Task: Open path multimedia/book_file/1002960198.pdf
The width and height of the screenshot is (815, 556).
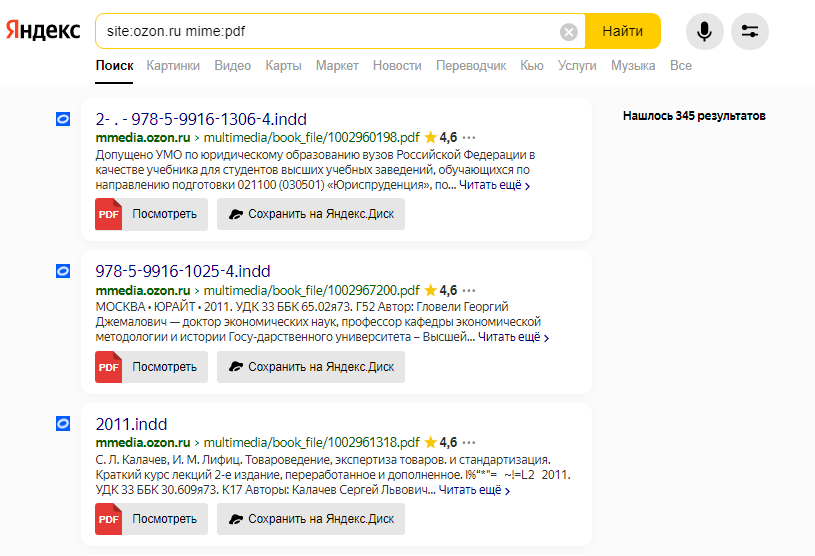Action: [311, 138]
